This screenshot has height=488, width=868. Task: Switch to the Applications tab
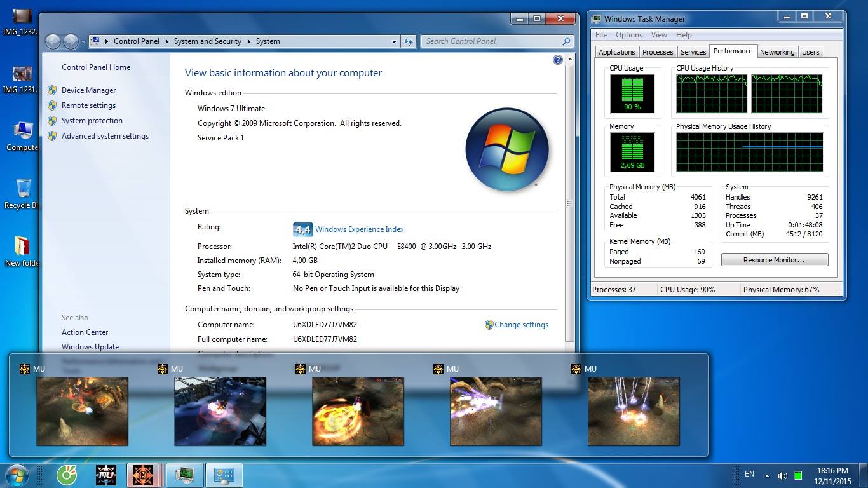(616, 52)
